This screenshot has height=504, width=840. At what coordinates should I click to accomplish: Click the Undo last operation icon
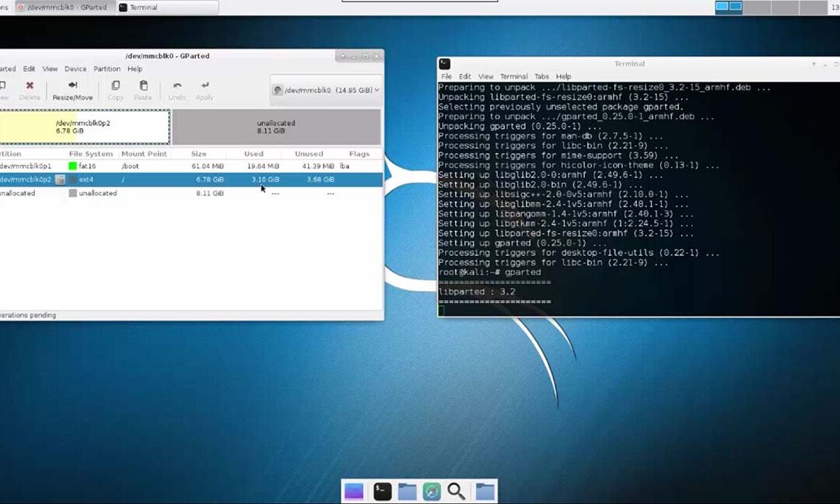(x=177, y=90)
